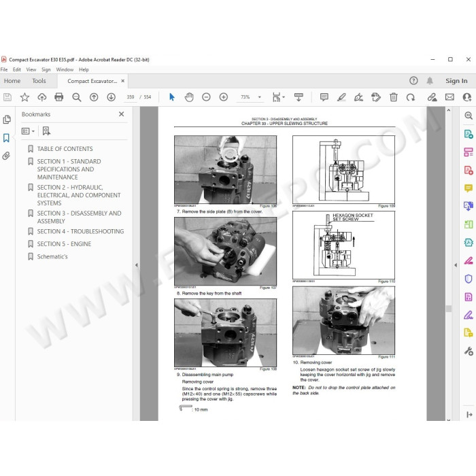This screenshot has height=476, width=476.
Task: Open the Comment tool in the right pane
Action: [x=469, y=188]
